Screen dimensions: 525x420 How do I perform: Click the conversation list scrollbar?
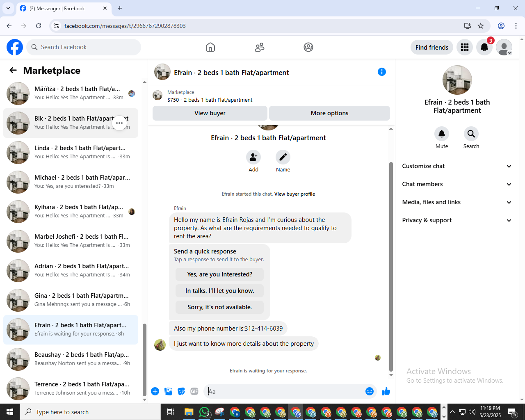coord(144,359)
